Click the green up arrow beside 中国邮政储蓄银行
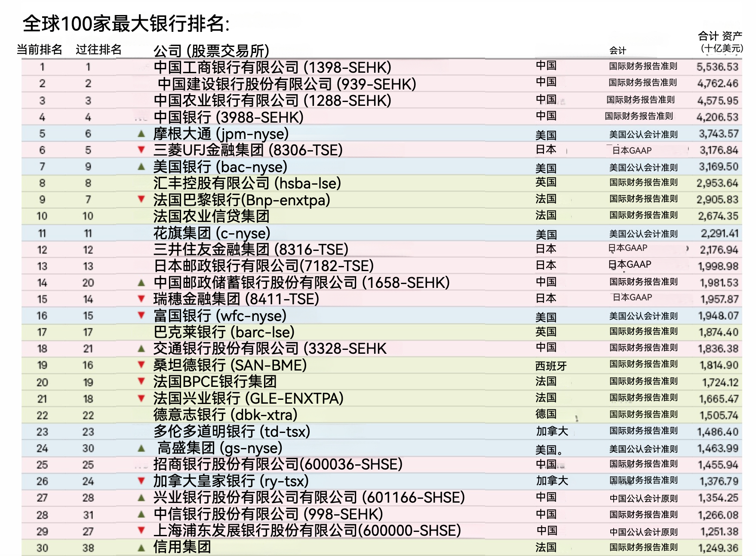The width and height of the screenshot is (756, 556). pyautogui.click(x=141, y=283)
